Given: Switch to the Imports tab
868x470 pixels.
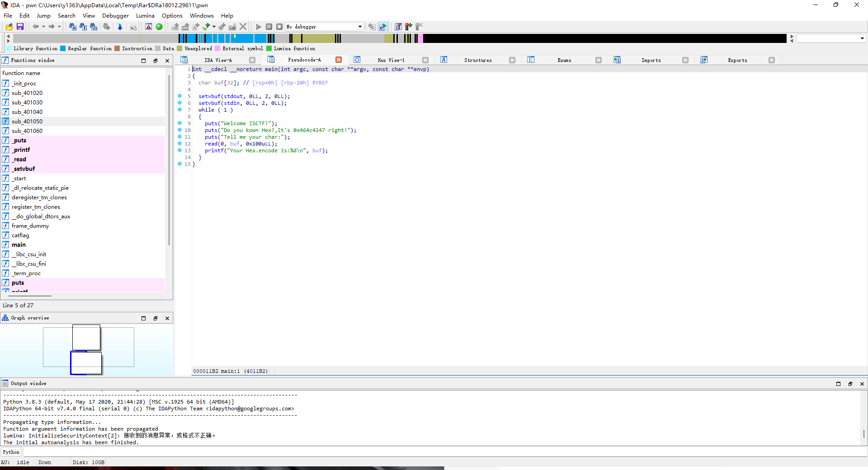Looking at the screenshot, I should (651, 60).
